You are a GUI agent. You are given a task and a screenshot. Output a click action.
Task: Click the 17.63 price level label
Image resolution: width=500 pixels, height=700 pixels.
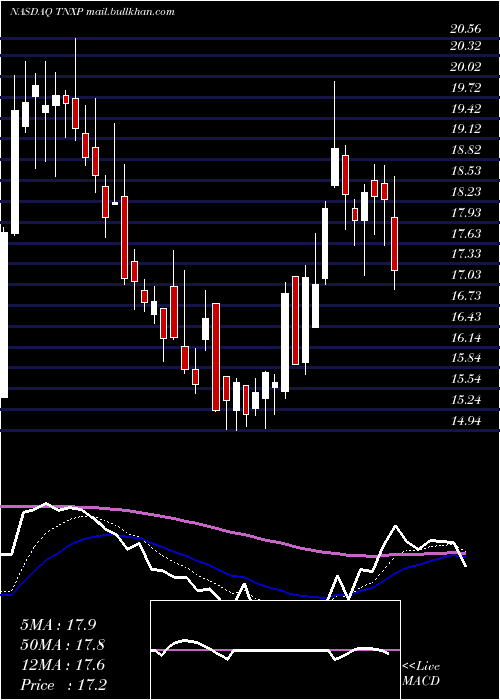[466, 233]
